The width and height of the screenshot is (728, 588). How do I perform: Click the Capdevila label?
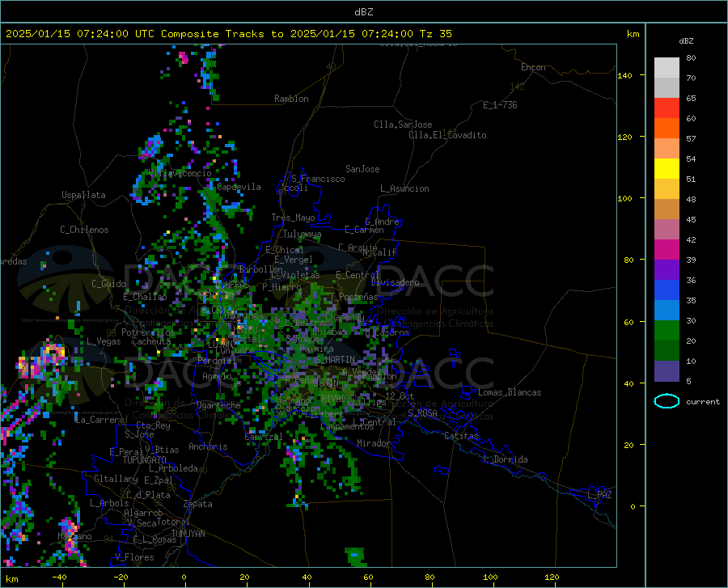tap(239, 187)
